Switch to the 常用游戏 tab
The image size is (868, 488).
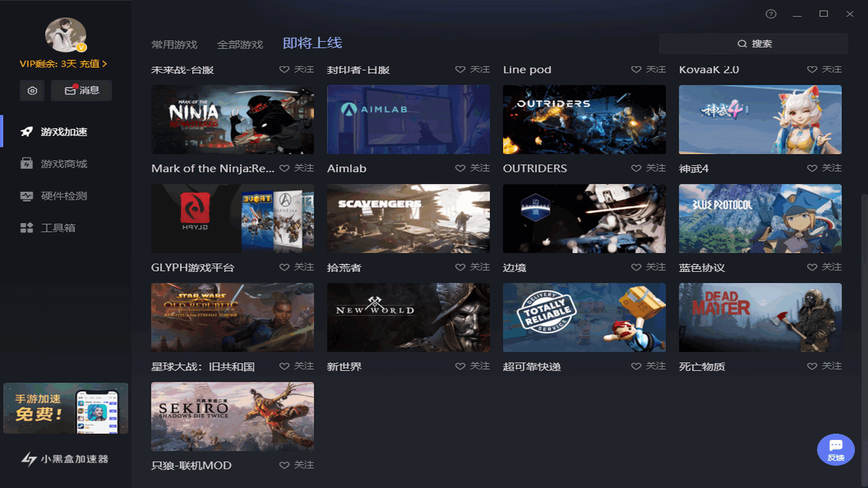[174, 45]
